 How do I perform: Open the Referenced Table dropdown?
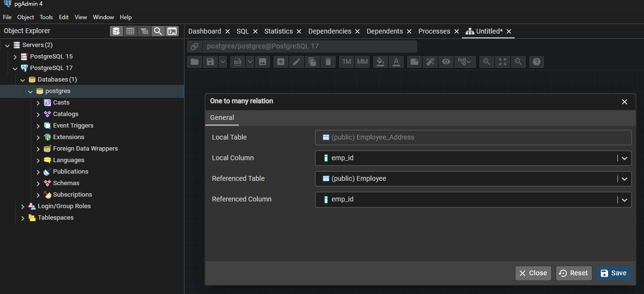tap(624, 179)
